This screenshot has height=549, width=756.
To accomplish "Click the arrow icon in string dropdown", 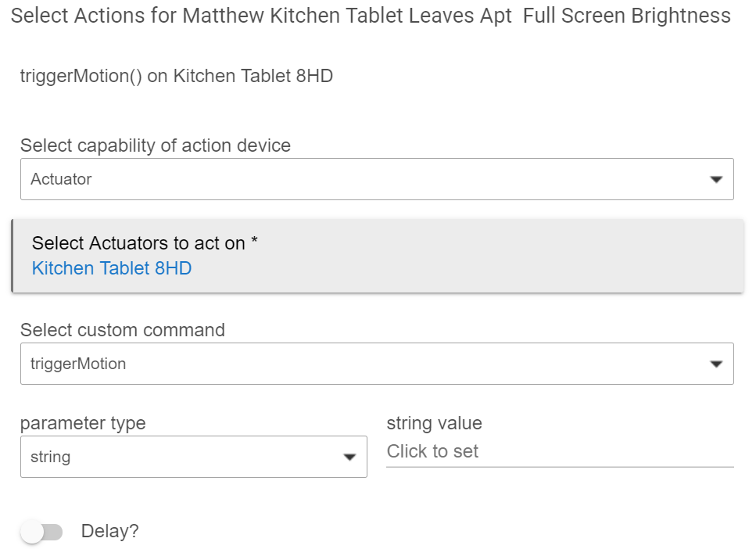I will [349, 457].
